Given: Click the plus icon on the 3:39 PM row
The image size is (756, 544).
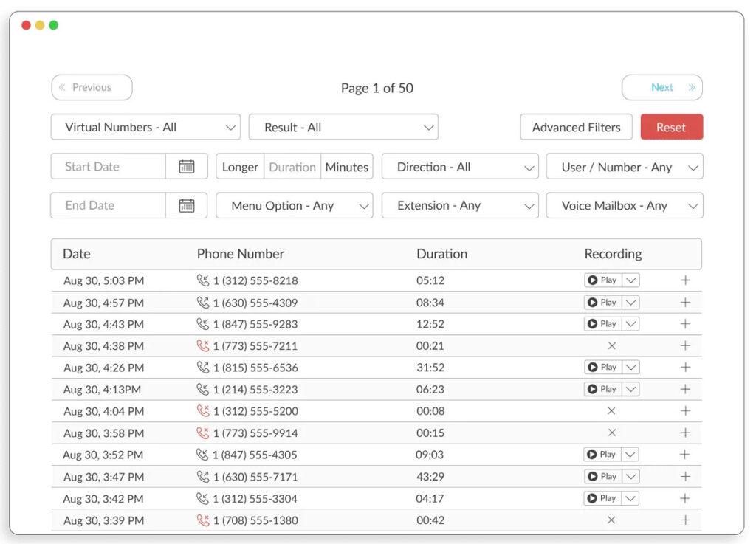Looking at the screenshot, I should click(685, 520).
